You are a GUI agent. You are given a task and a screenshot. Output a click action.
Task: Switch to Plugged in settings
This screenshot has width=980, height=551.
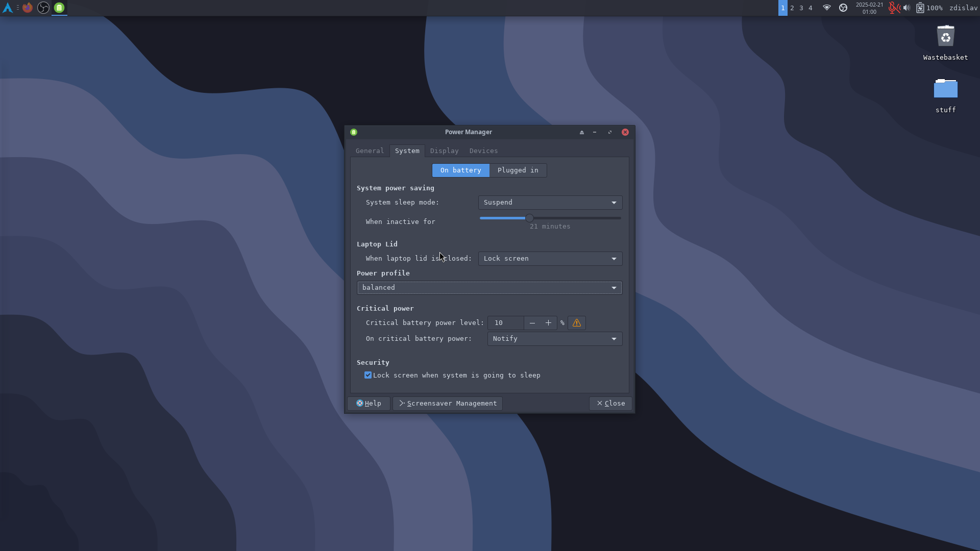point(518,170)
